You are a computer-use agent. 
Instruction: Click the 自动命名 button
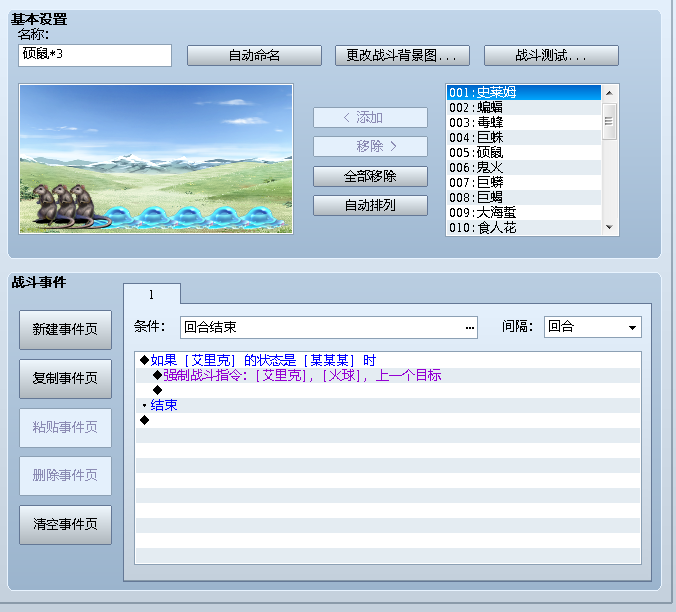(254, 55)
